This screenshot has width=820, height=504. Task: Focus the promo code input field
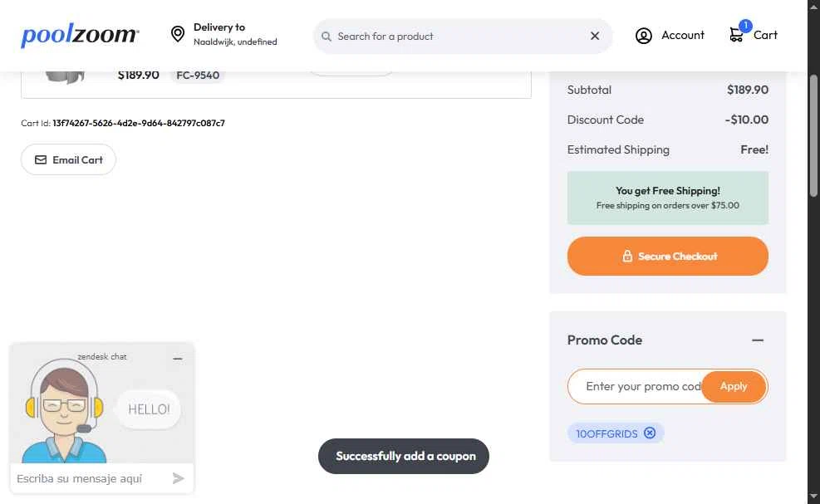pyautogui.click(x=636, y=386)
